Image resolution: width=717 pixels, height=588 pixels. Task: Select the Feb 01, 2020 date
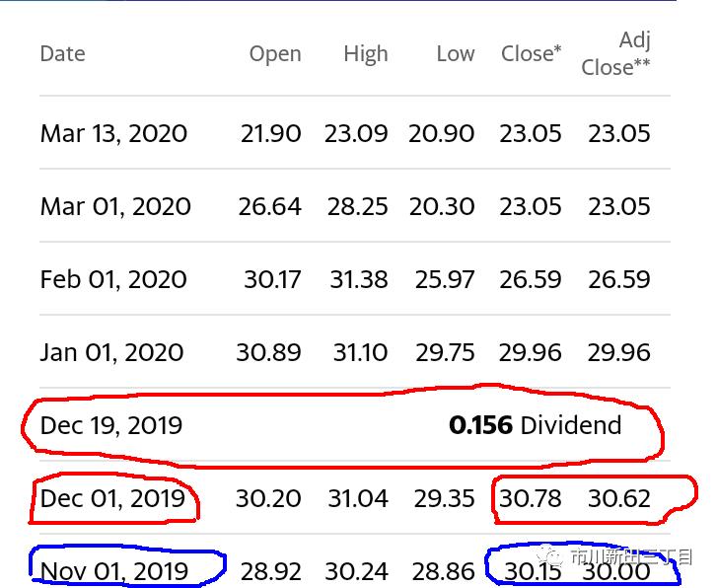pyautogui.click(x=113, y=279)
